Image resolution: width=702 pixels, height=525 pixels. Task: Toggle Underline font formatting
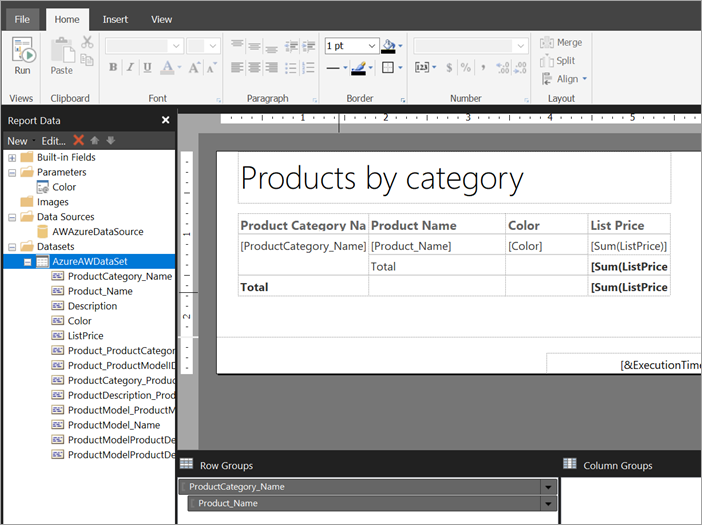tap(147, 68)
